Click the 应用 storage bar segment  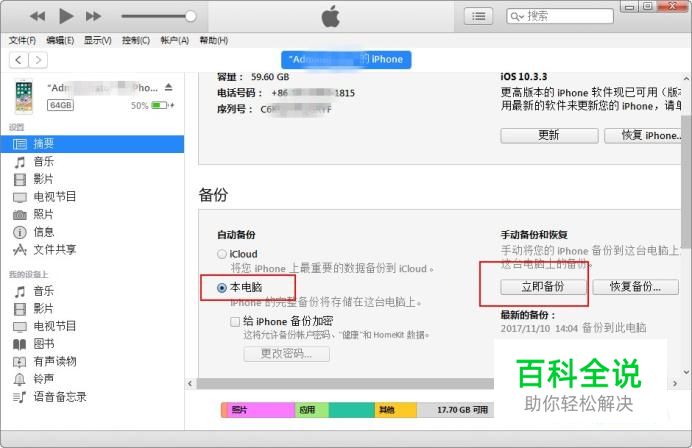(x=312, y=410)
